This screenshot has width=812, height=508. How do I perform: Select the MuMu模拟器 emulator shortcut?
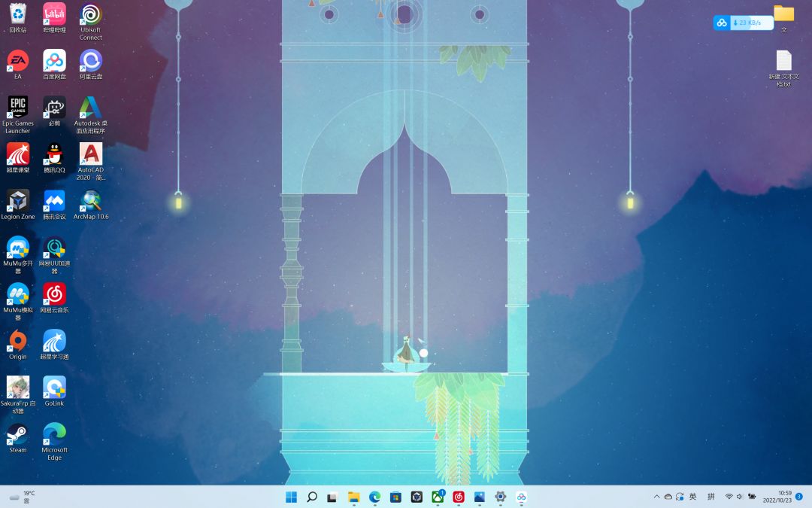(x=17, y=302)
